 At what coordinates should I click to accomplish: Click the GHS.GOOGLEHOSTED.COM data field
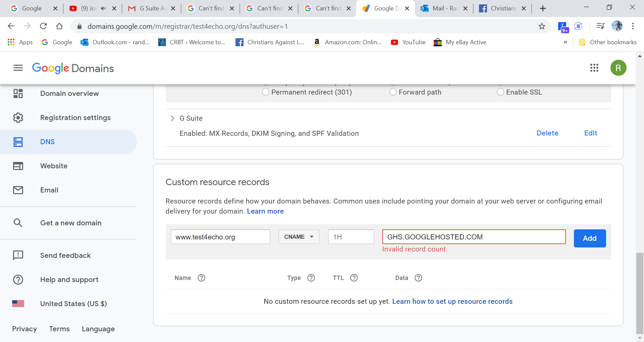point(474,237)
